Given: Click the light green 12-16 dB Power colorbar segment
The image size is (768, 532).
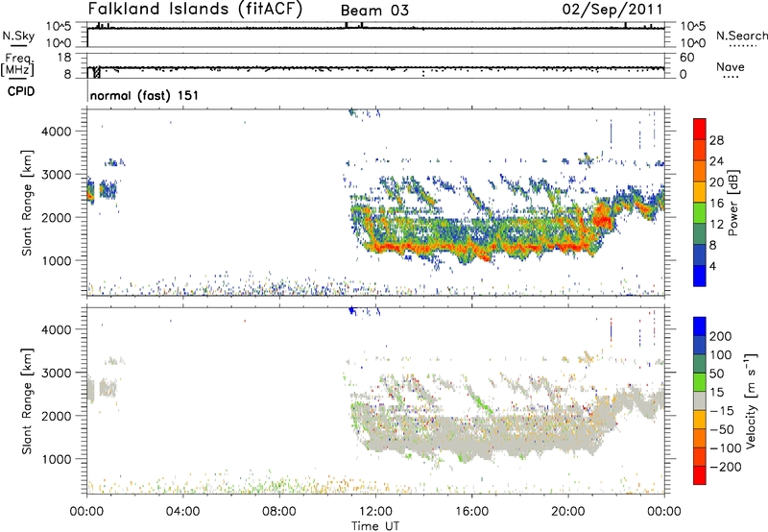Looking at the screenshot, I should pos(700,213).
